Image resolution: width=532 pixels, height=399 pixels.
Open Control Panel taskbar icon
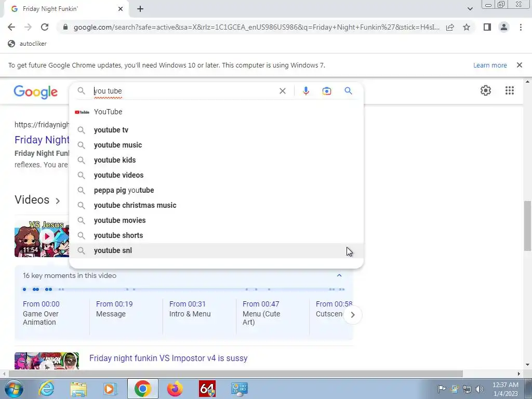tap(239, 389)
